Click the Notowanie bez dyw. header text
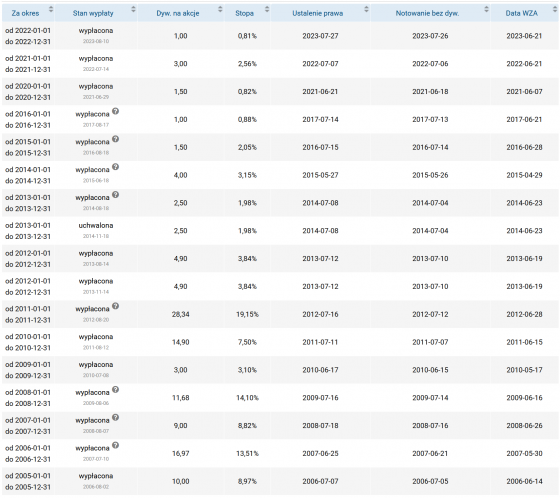 (x=427, y=14)
